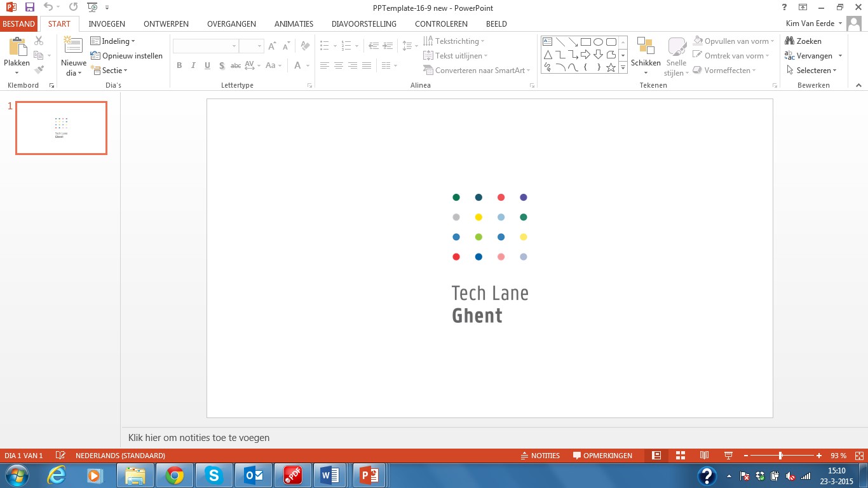Screen dimensions: 868x488
Task: Switch to INVOEGEN tab
Action: tap(107, 24)
